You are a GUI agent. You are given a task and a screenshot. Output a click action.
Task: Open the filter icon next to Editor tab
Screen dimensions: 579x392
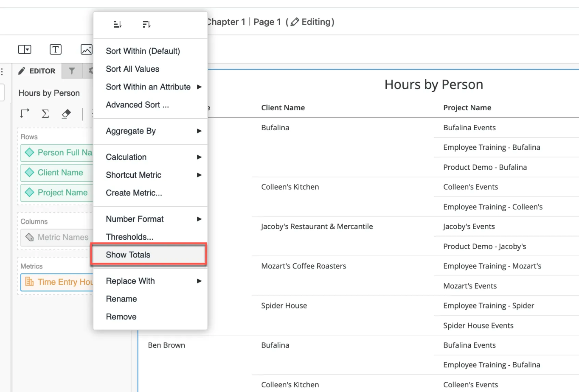point(71,71)
